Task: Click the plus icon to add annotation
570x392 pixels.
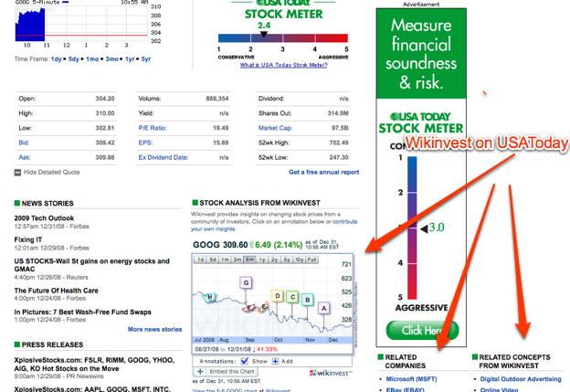Action: [275, 361]
